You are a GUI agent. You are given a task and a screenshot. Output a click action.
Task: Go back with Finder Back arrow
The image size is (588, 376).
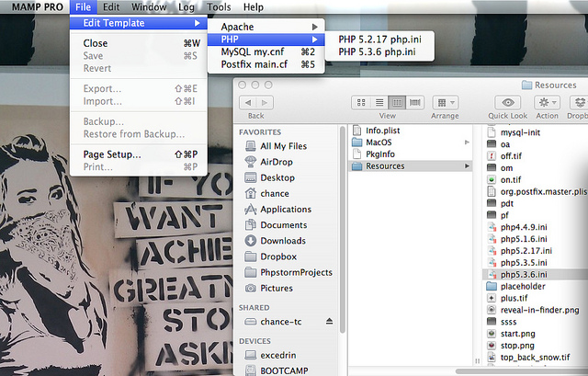pos(248,102)
